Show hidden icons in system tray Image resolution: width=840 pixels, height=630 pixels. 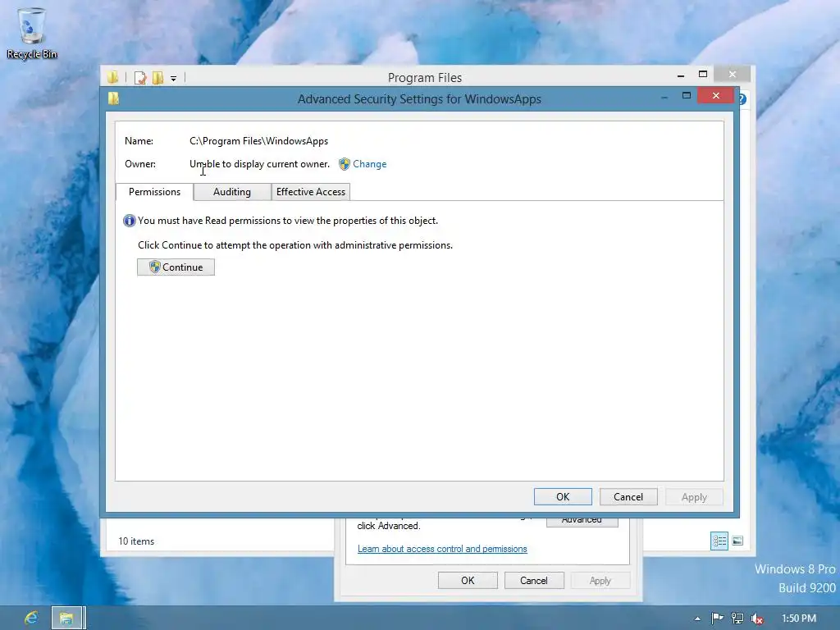click(x=697, y=619)
